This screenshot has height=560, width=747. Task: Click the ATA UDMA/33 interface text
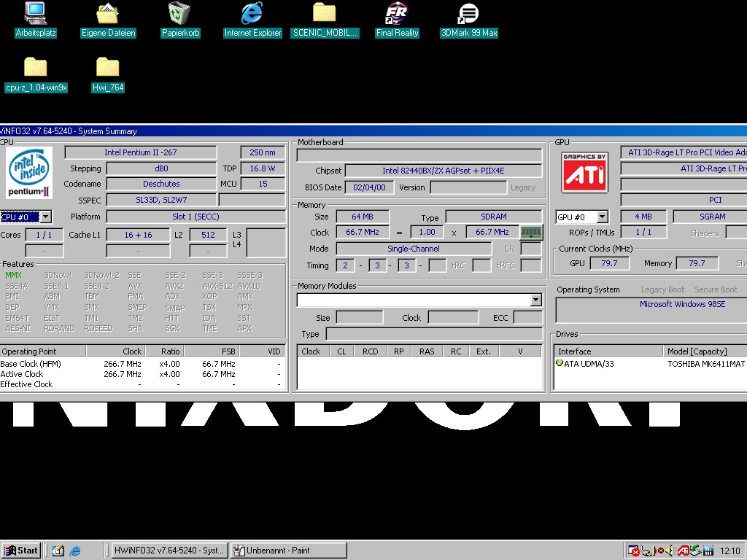589,364
